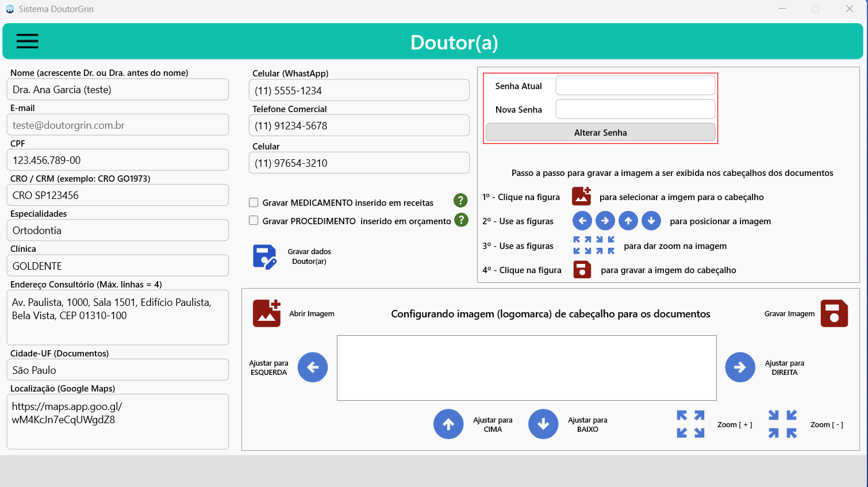Viewport: 868px width, 487px height.
Task: Click the Ajustar para DIREITA arrow icon
Action: pos(740,367)
